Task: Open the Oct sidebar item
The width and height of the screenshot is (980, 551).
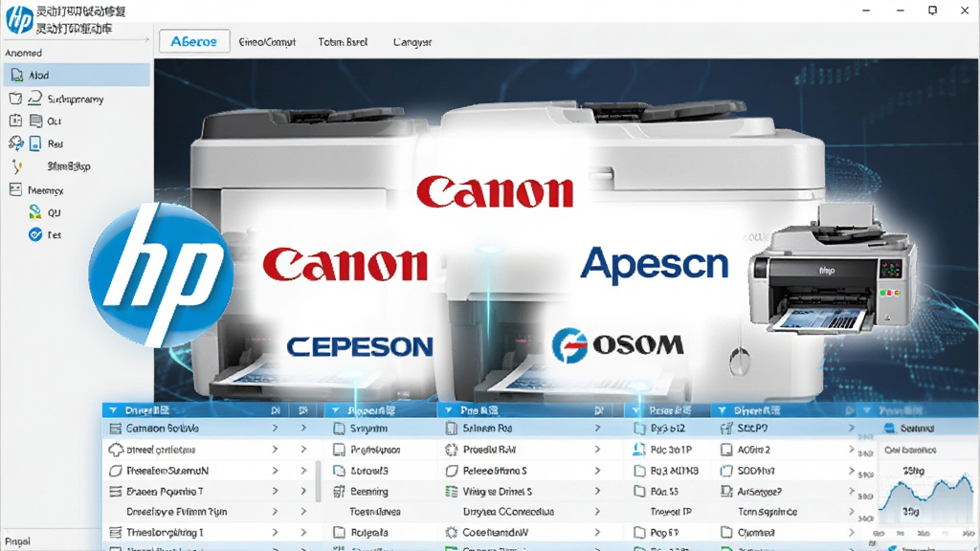Action: [54, 121]
